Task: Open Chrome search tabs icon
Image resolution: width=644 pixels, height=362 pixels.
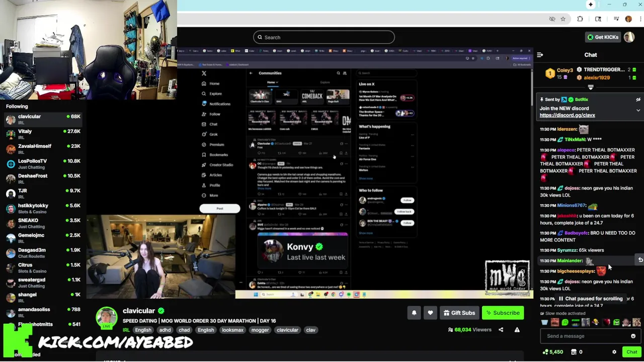Action: [x=598, y=19]
